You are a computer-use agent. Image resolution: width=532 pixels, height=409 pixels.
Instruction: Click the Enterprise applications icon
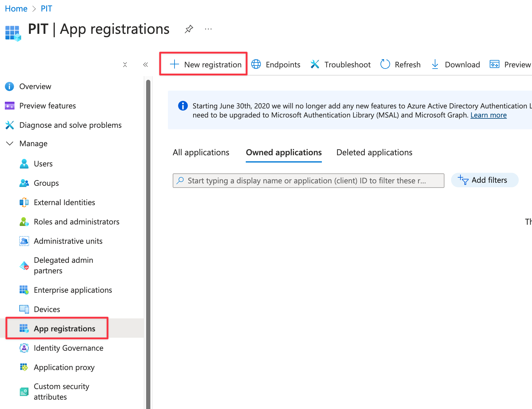tap(24, 290)
